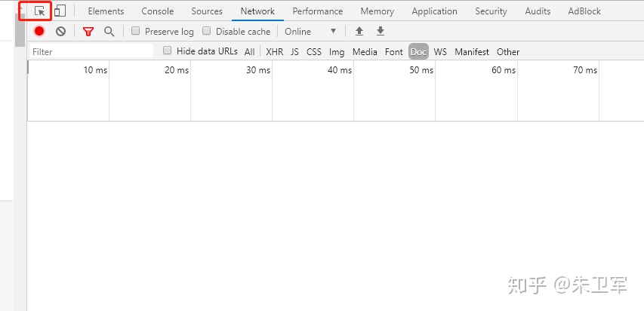644x311 pixels.
Task: Stop recording network log with red button
Action: coord(39,31)
